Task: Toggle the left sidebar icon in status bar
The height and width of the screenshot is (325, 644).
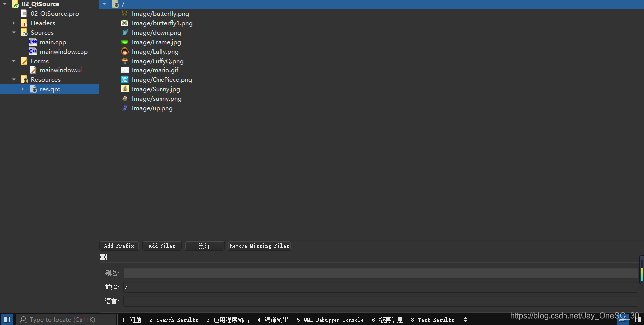Action: click(x=7, y=320)
